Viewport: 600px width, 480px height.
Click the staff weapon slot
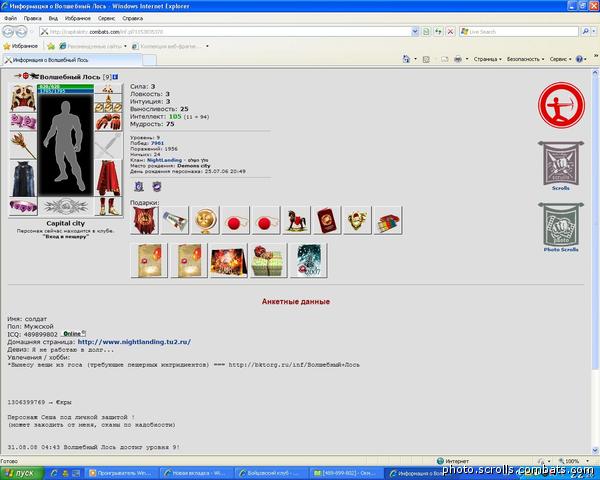click(23, 145)
